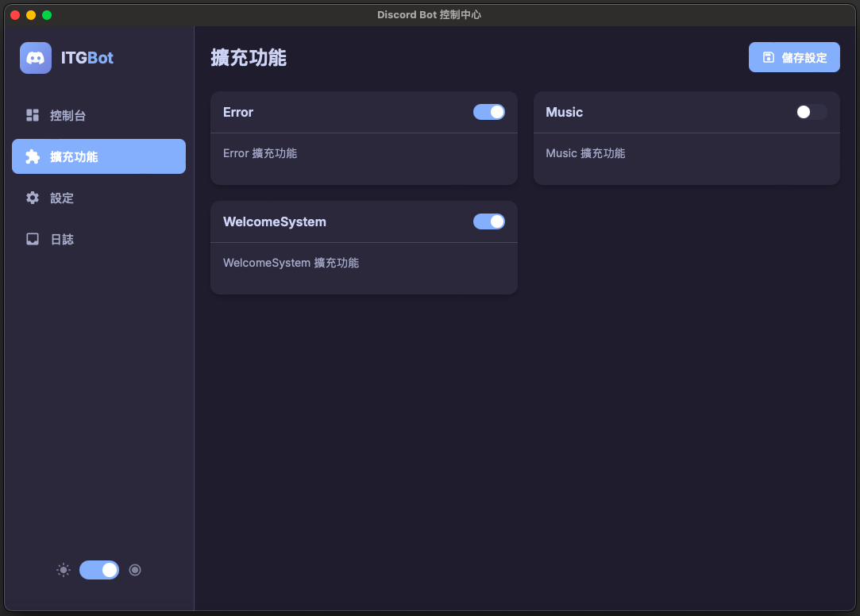Viewport: 860px width, 616px height.
Task: Click the WelcomeSystem card title
Action: [x=275, y=221]
